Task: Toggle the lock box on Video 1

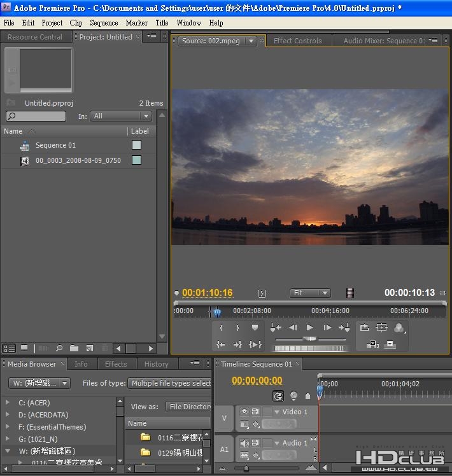Action: click(x=268, y=412)
